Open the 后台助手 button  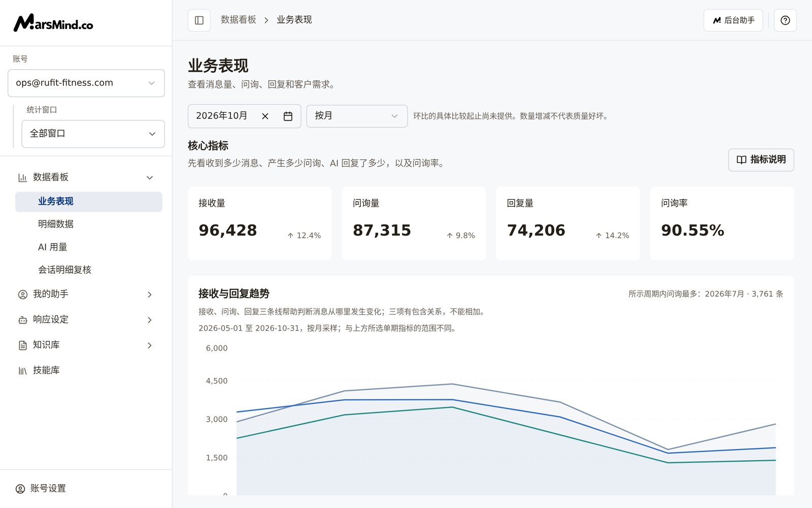click(733, 20)
